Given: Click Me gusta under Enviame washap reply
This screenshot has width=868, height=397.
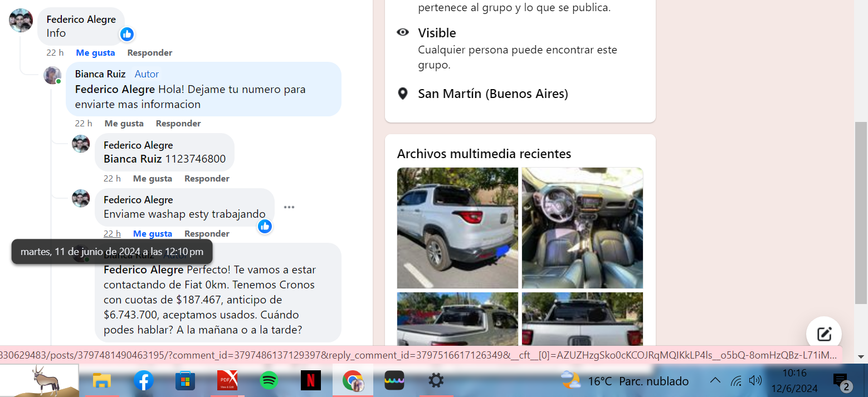Looking at the screenshot, I should click(x=153, y=233).
